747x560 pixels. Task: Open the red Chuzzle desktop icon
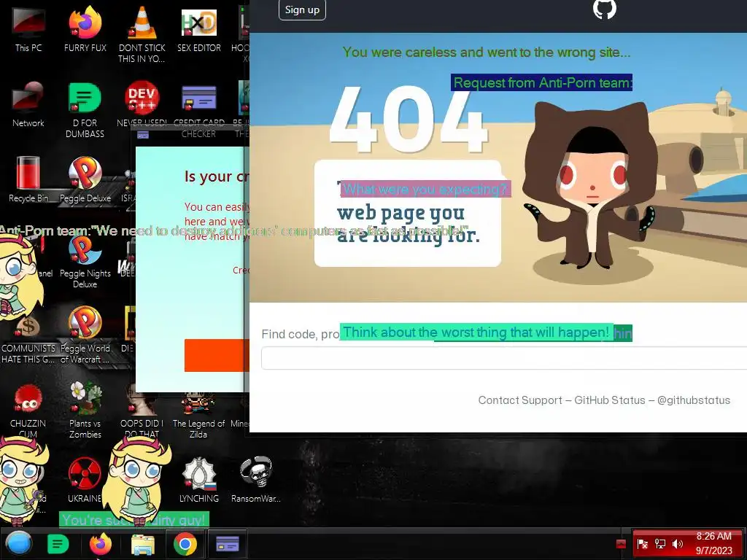point(28,411)
